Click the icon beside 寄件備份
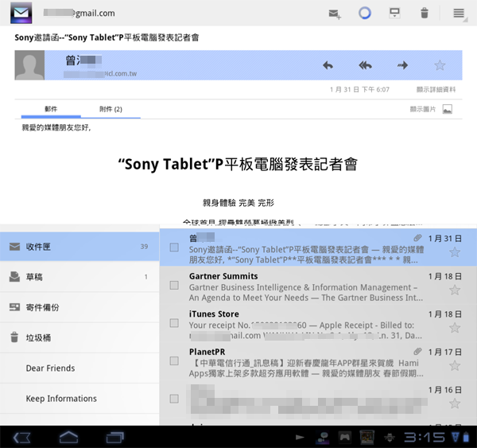477x448 pixels. pos(14,307)
